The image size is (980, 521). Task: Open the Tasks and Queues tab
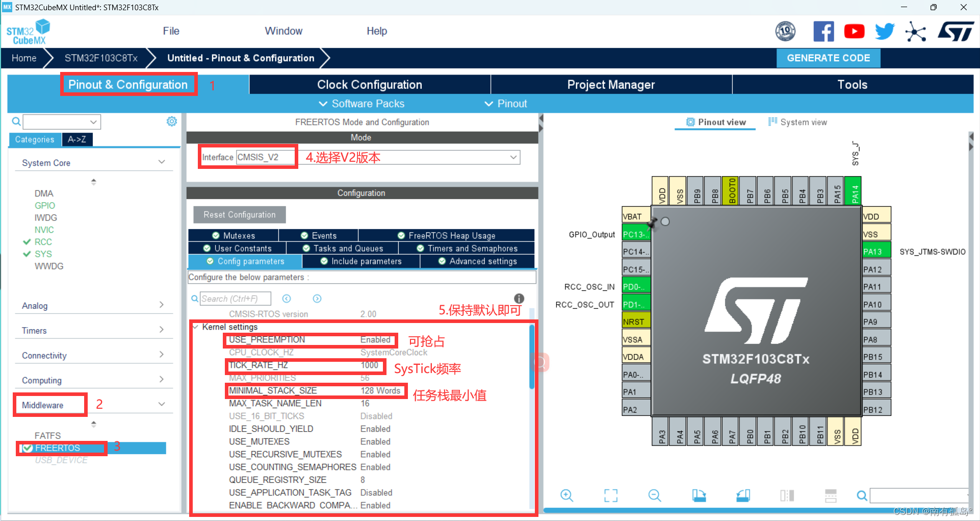click(x=343, y=249)
